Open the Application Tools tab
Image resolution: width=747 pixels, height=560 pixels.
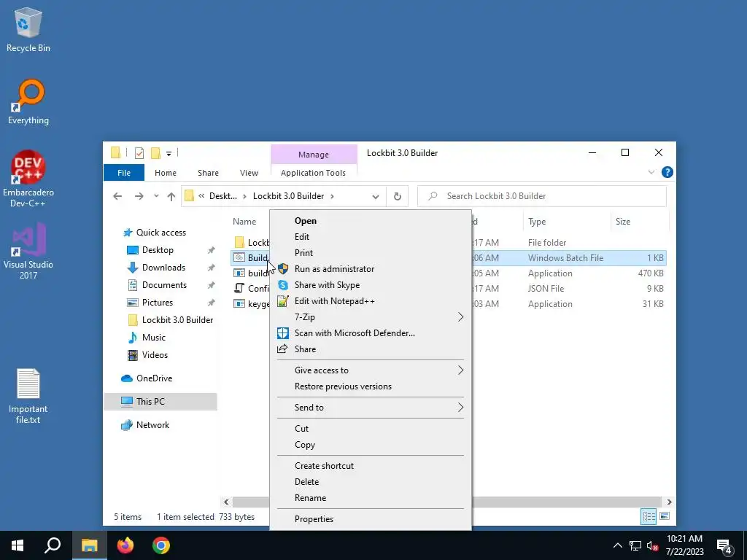313,173
